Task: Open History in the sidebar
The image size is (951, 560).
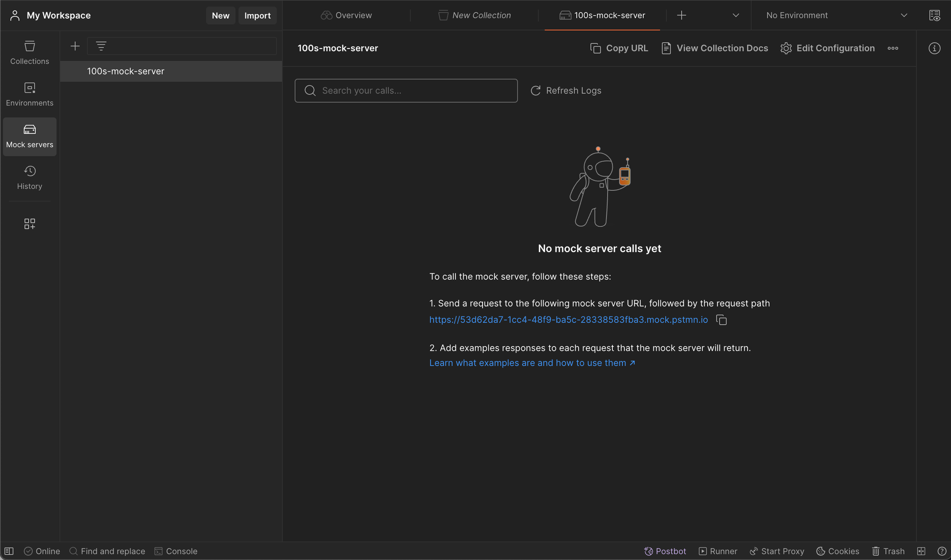Action: pos(29,177)
